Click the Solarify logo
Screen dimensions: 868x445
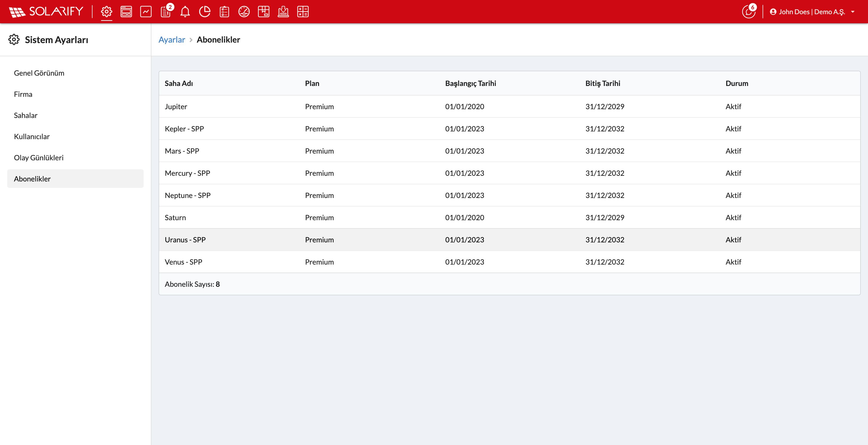(46, 12)
